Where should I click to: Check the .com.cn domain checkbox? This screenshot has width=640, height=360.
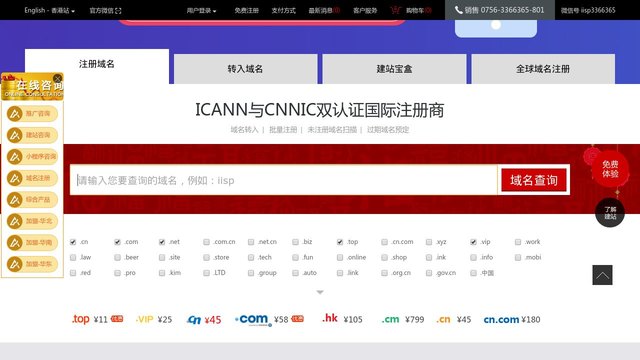207,242
